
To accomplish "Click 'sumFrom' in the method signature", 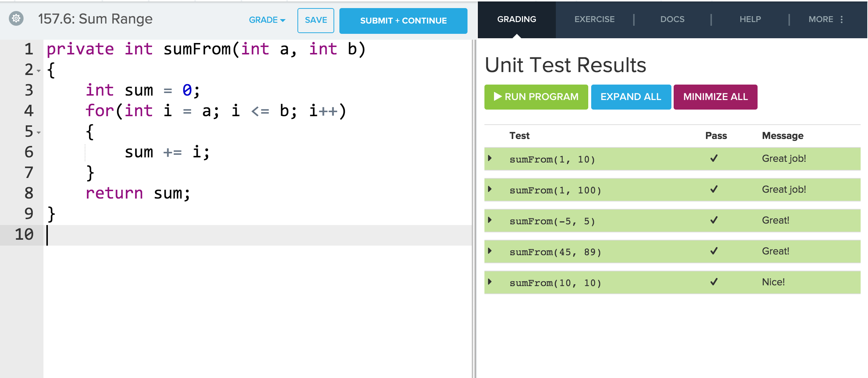I will (x=197, y=49).
